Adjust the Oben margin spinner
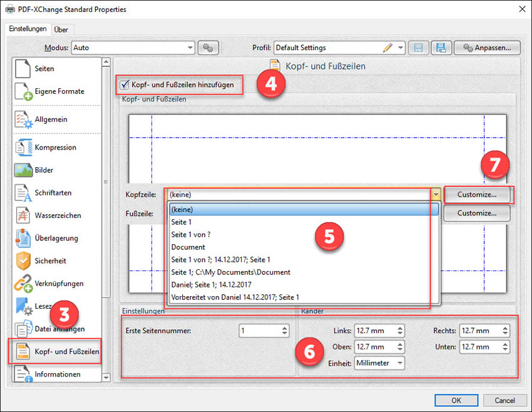Image resolution: width=532 pixels, height=412 pixels. click(400, 347)
